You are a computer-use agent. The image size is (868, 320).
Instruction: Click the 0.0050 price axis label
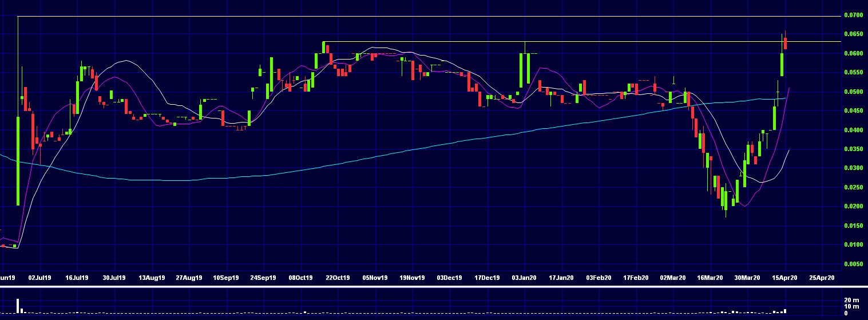(x=853, y=264)
